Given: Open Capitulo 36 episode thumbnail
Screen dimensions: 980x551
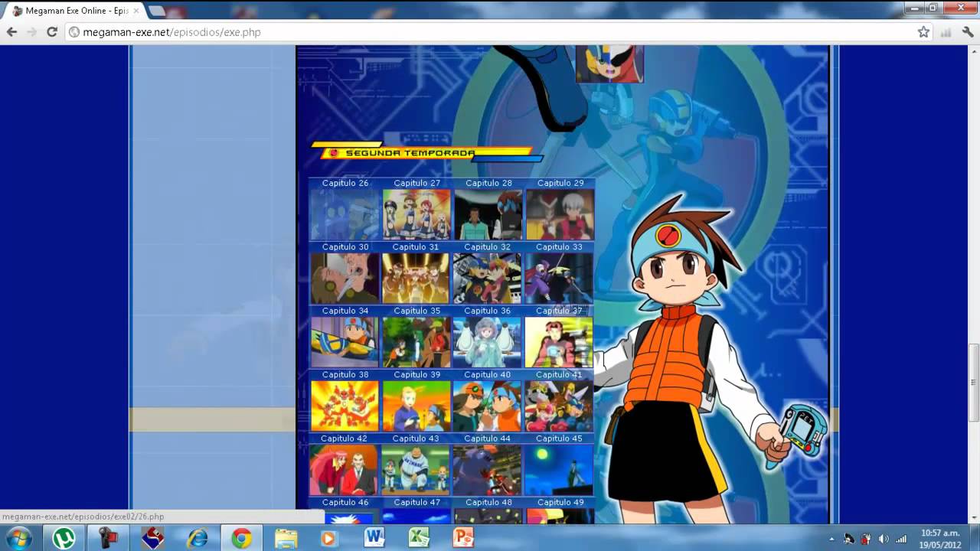Looking at the screenshot, I should point(488,342).
